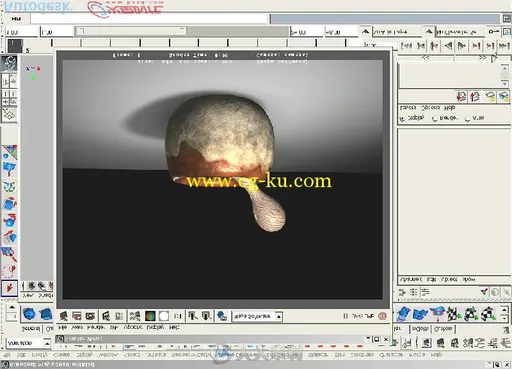Click the Create New Layer icon in Layer Editor
The width and height of the screenshot is (512, 369).
490,97
